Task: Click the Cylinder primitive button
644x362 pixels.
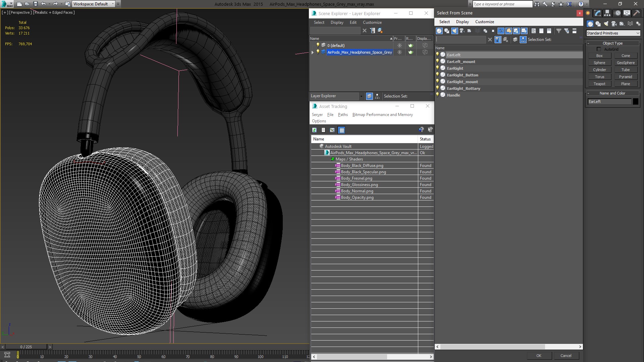Action: 599,70
